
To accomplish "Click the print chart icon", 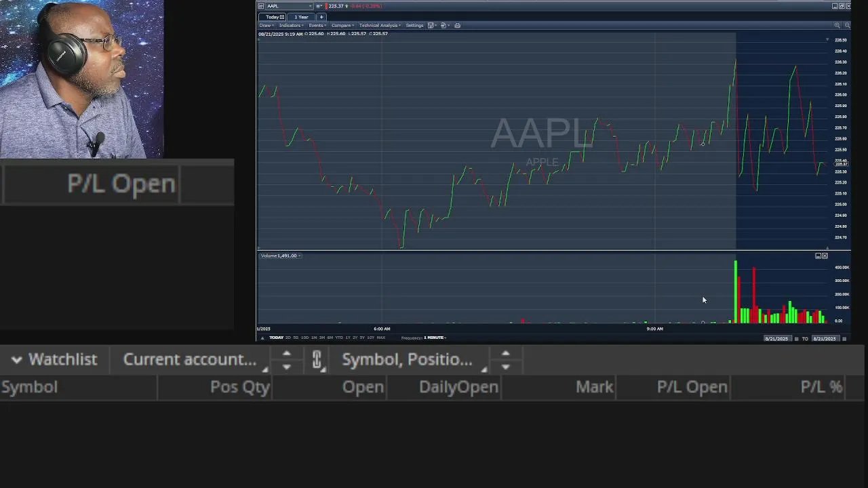I will click(x=457, y=26).
